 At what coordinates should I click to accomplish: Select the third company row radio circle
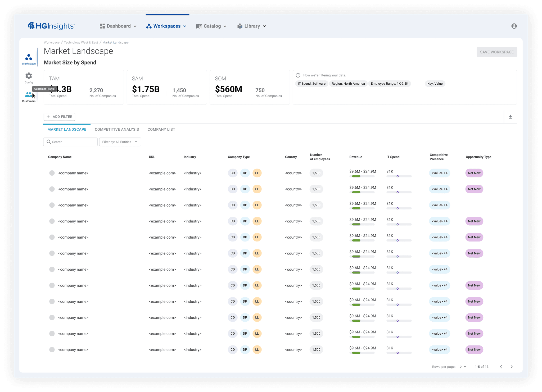point(52,205)
